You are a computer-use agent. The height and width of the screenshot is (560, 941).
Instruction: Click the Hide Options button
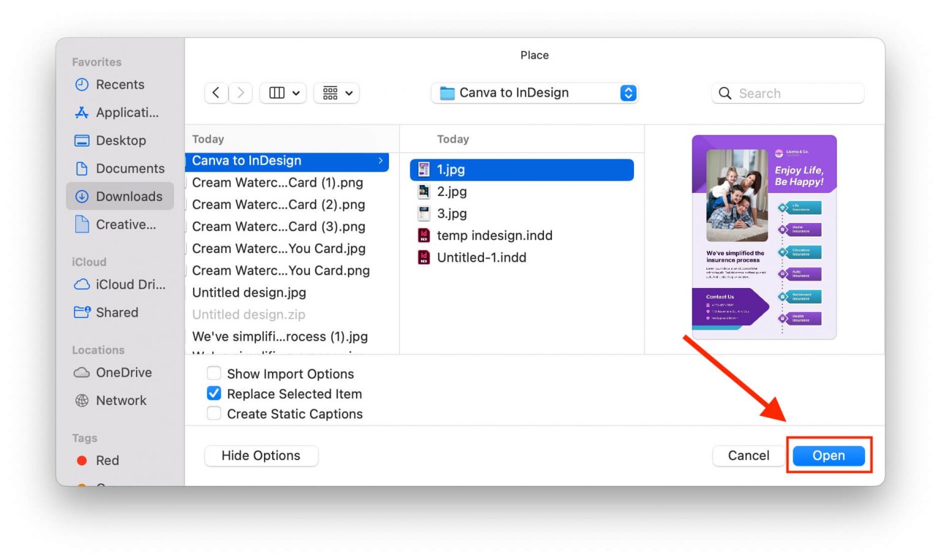point(261,455)
